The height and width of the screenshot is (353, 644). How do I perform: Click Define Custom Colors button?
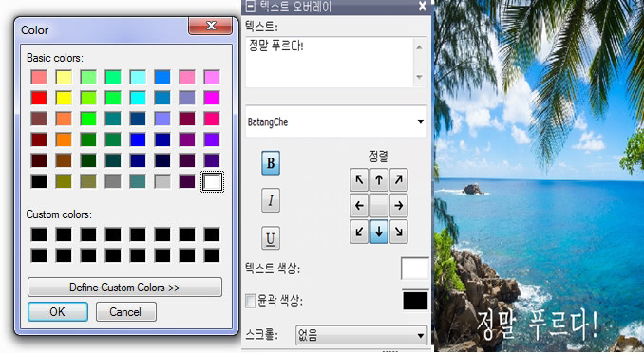click(124, 287)
